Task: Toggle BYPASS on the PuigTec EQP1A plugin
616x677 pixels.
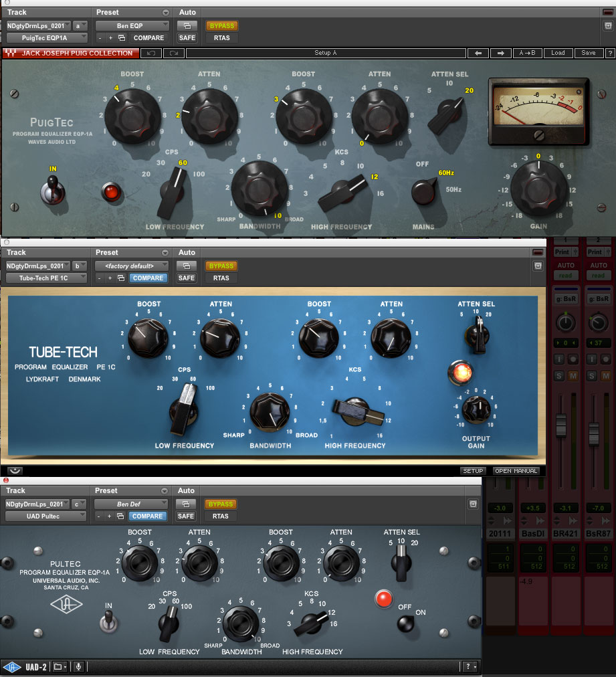Action: click(222, 26)
